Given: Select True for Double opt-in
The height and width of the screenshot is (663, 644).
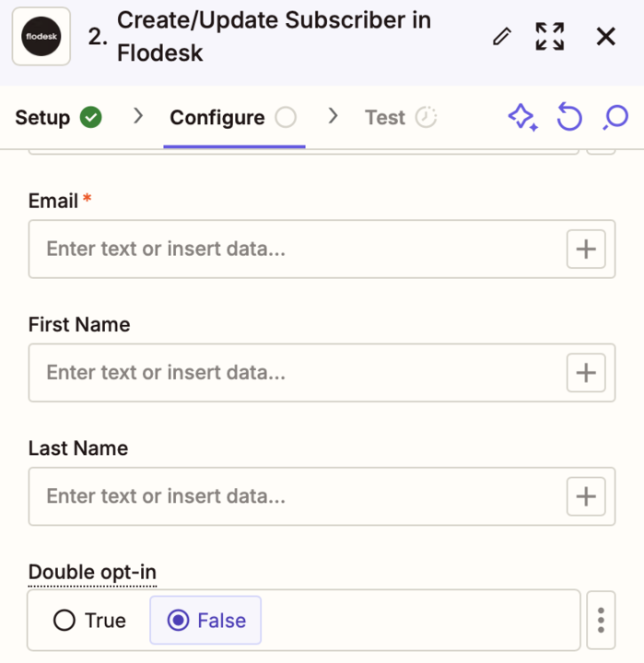Looking at the screenshot, I should pos(89,621).
